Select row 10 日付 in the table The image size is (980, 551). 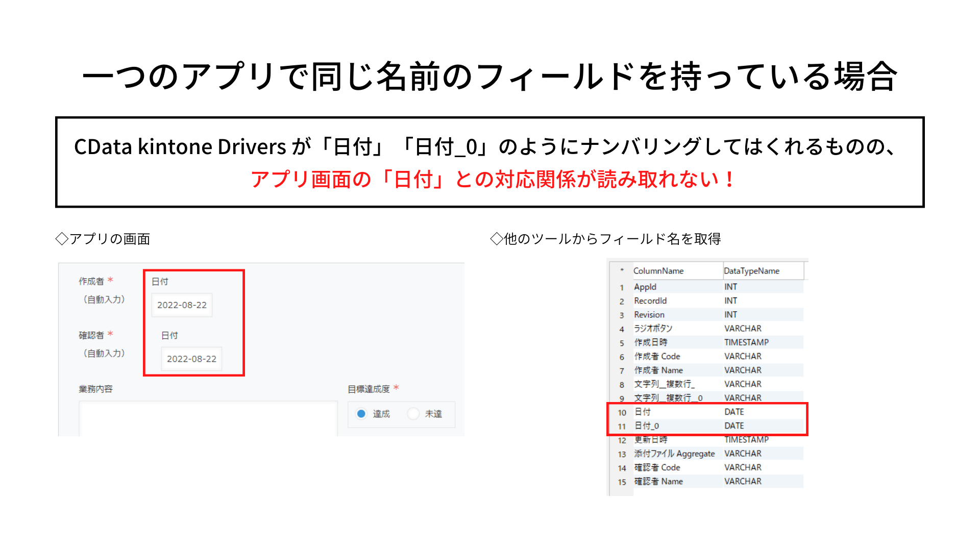643,412
